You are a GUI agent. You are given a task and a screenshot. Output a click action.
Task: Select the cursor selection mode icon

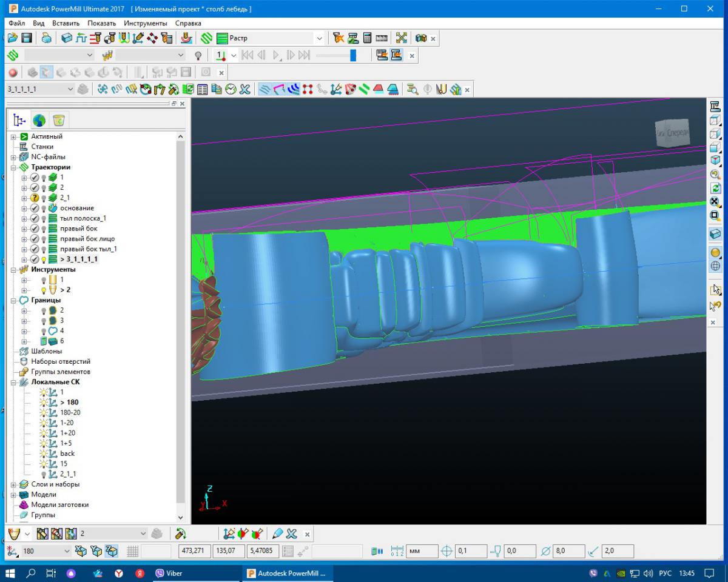coord(715,290)
